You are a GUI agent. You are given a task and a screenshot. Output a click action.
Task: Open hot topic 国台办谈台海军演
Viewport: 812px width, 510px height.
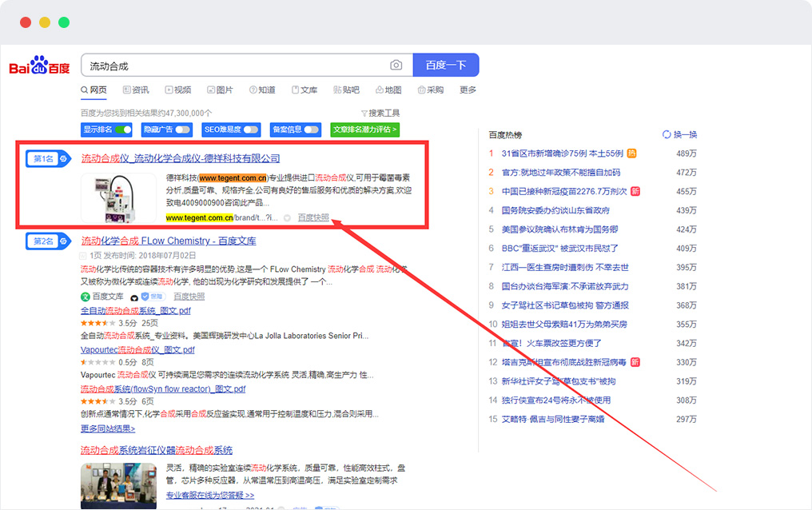coord(565,286)
